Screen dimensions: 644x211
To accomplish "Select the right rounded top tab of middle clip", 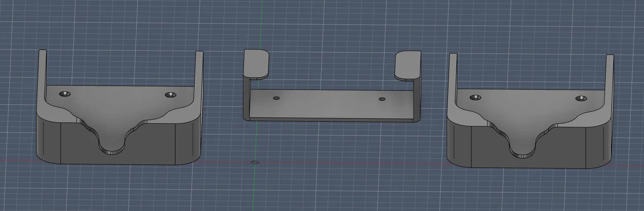I will tap(408, 64).
